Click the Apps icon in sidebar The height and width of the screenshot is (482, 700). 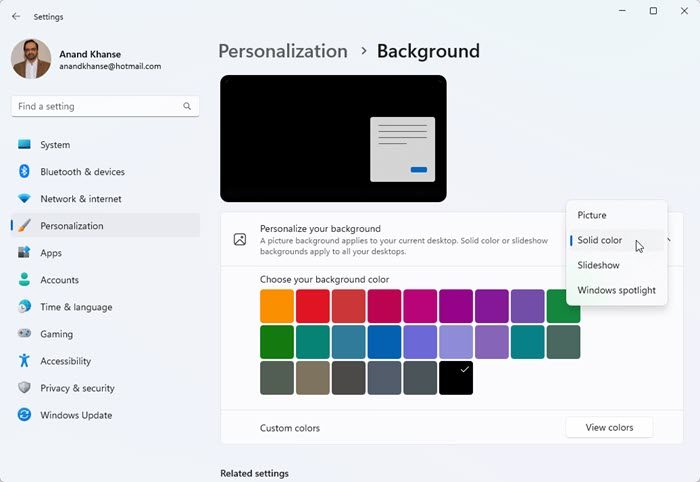(24, 253)
